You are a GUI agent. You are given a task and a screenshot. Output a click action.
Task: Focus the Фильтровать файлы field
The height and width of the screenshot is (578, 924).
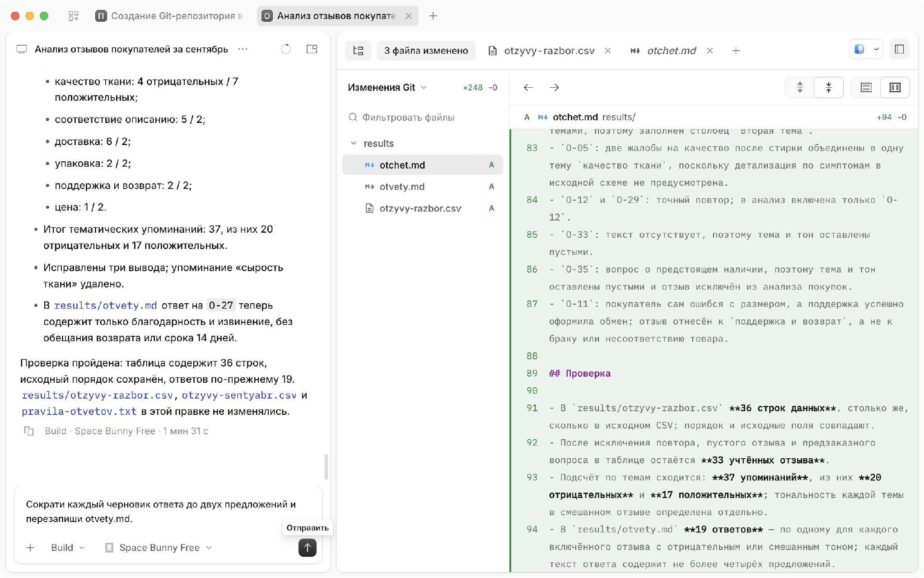[x=422, y=117]
